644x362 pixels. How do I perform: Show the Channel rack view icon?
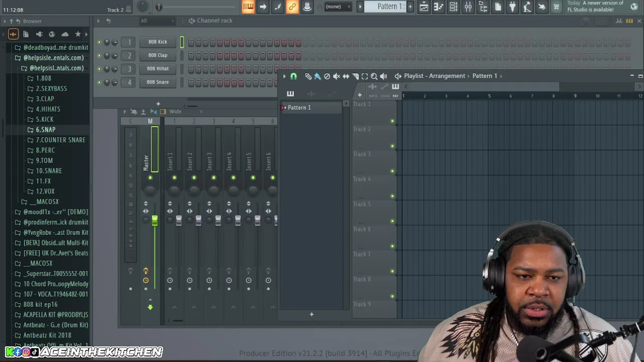point(453,7)
